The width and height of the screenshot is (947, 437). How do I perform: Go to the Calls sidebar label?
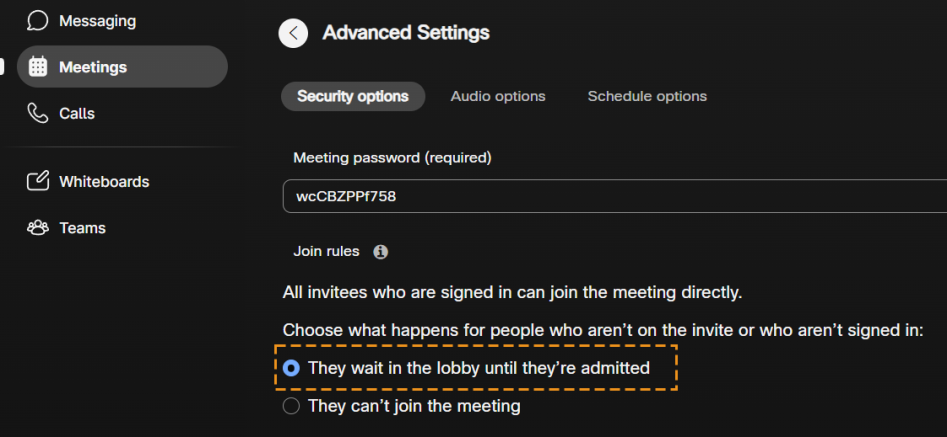tap(77, 113)
